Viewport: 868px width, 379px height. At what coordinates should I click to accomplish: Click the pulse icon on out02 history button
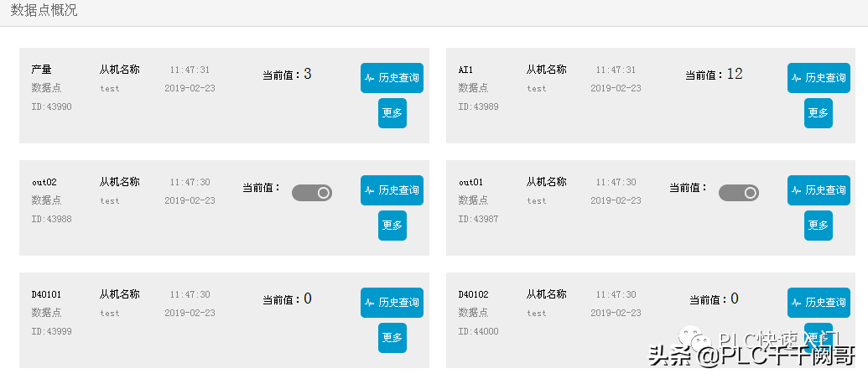tap(370, 190)
